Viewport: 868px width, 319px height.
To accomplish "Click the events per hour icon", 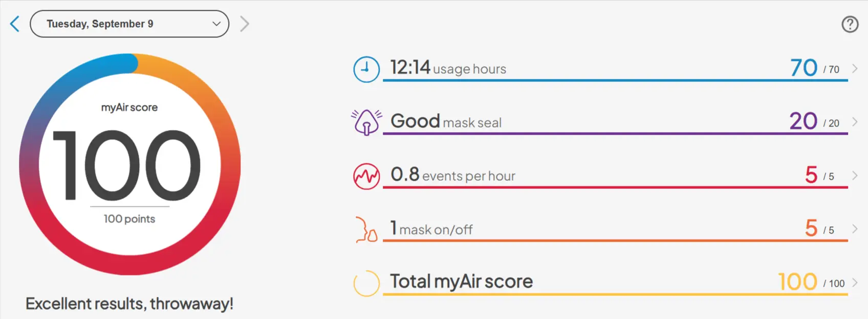I will (366, 176).
